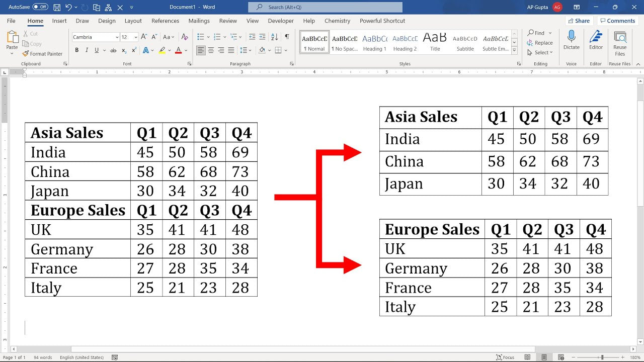
Task: Click Clear All Formatting icon
Action: pos(185,37)
